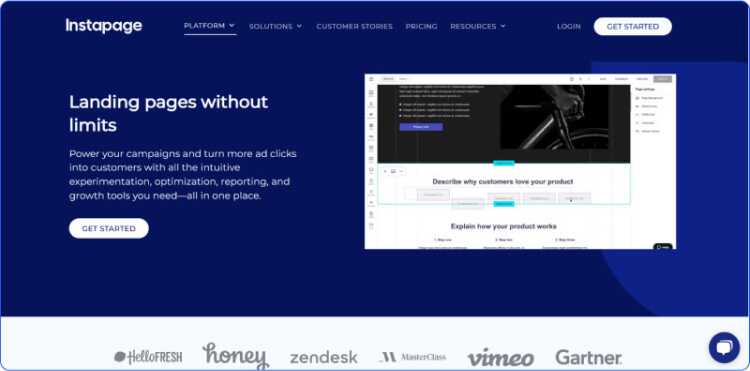Image resolution: width=750 pixels, height=371 pixels.
Task: Click the landing page editor preview image
Action: coord(520,161)
